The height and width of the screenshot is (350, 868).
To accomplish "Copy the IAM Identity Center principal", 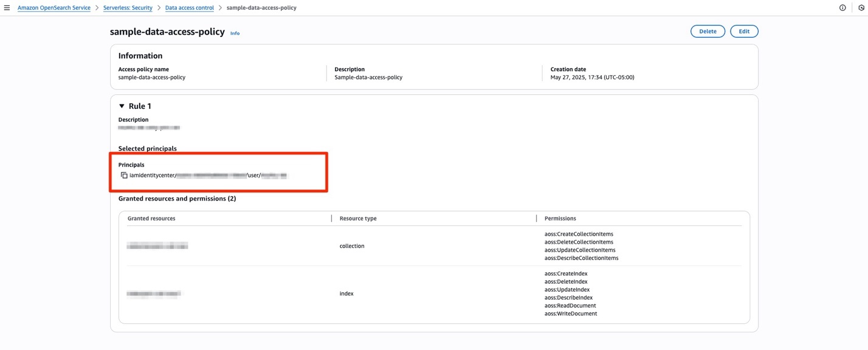I will pos(124,176).
